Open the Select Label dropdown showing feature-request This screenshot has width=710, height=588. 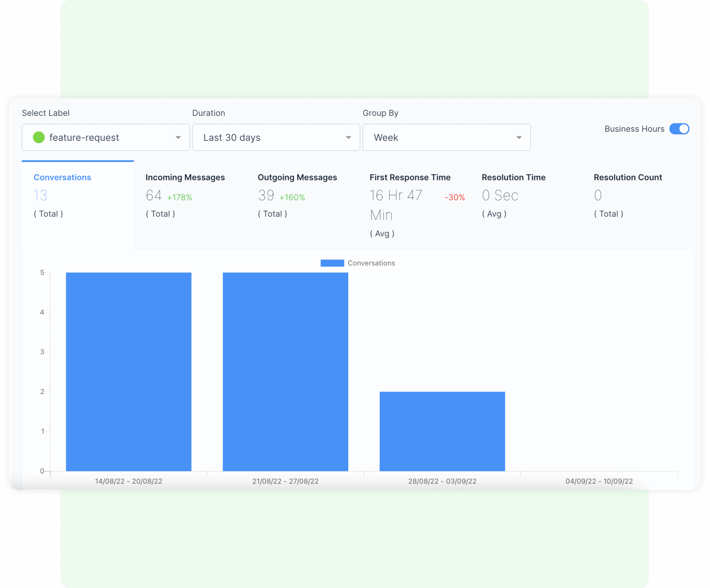click(x=105, y=137)
